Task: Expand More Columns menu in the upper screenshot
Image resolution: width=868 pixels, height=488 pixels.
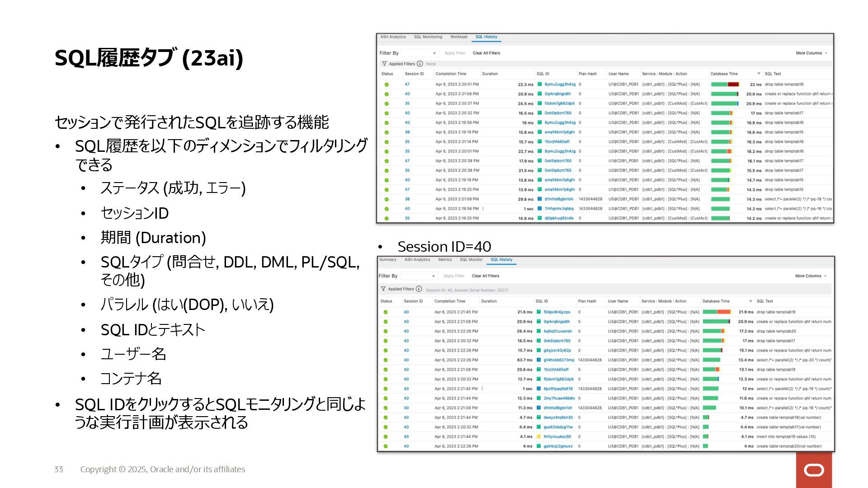Action: click(x=811, y=53)
